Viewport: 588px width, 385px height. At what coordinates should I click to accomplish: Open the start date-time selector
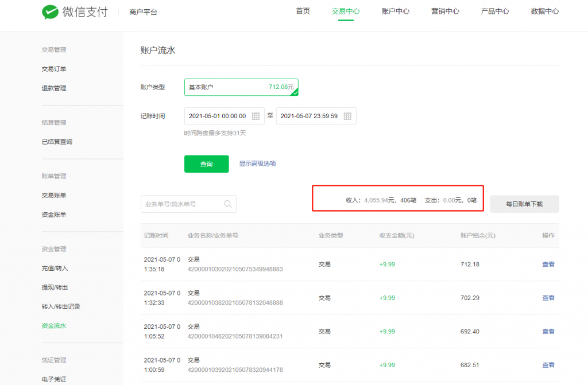(x=224, y=115)
